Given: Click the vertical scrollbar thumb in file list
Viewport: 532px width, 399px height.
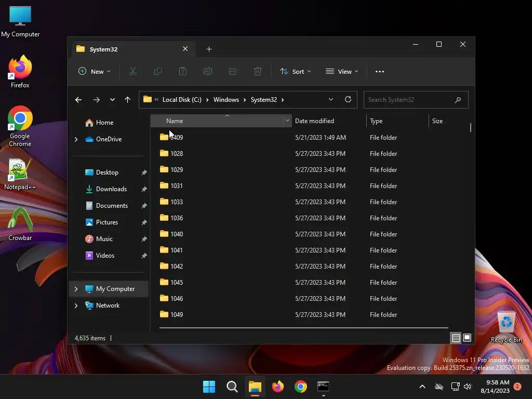Looking at the screenshot, I should point(471,127).
